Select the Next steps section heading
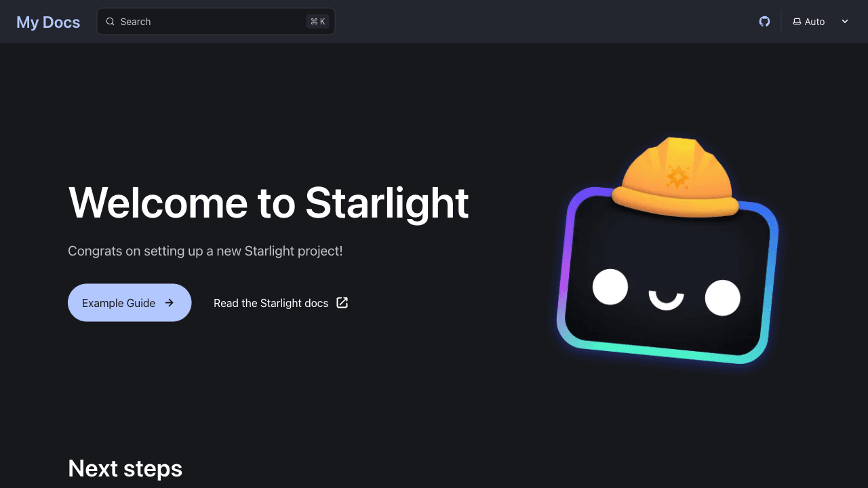This screenshot has height=488, width=868. pos(125,468)
